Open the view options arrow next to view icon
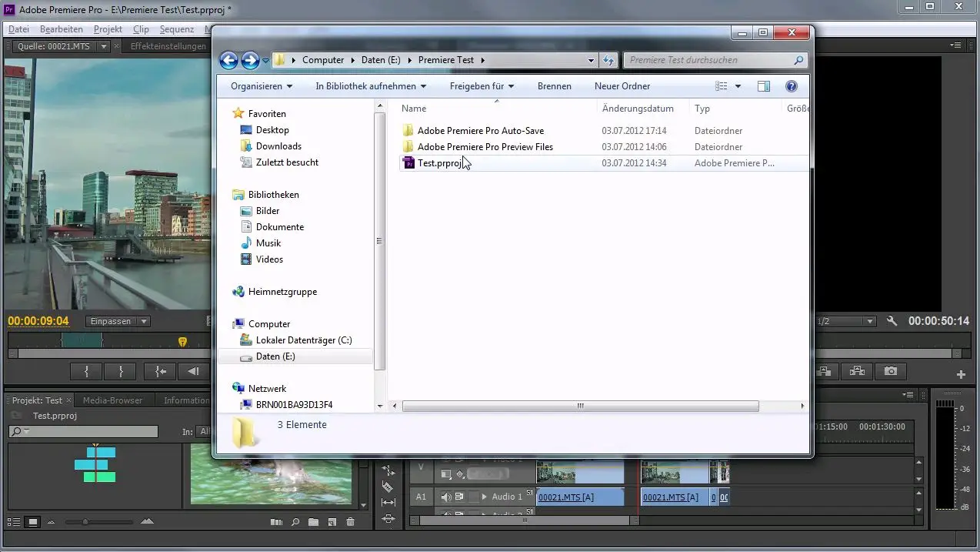Viewport: 980px width, 552px height. [x=738, y=86]
